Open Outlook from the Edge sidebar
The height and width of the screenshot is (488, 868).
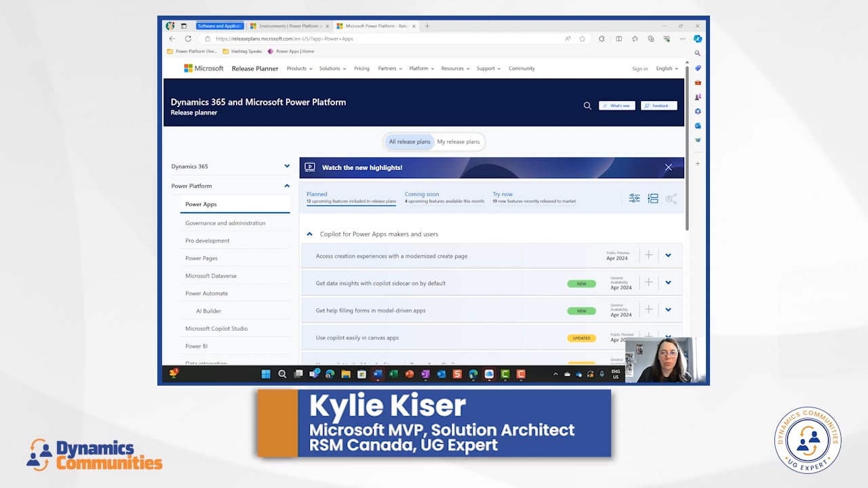[x=698, y=125]
